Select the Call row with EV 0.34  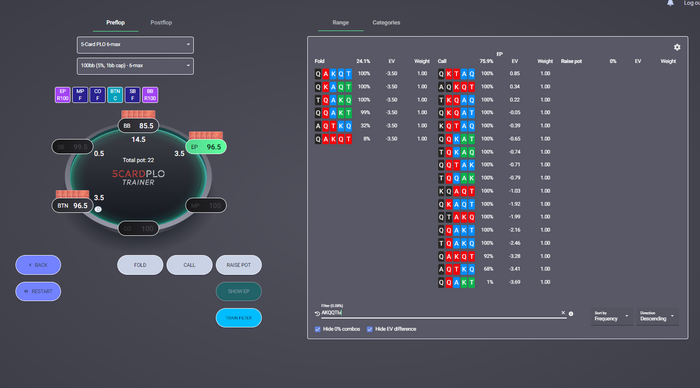pyautogui.click(x=496, y=87)
